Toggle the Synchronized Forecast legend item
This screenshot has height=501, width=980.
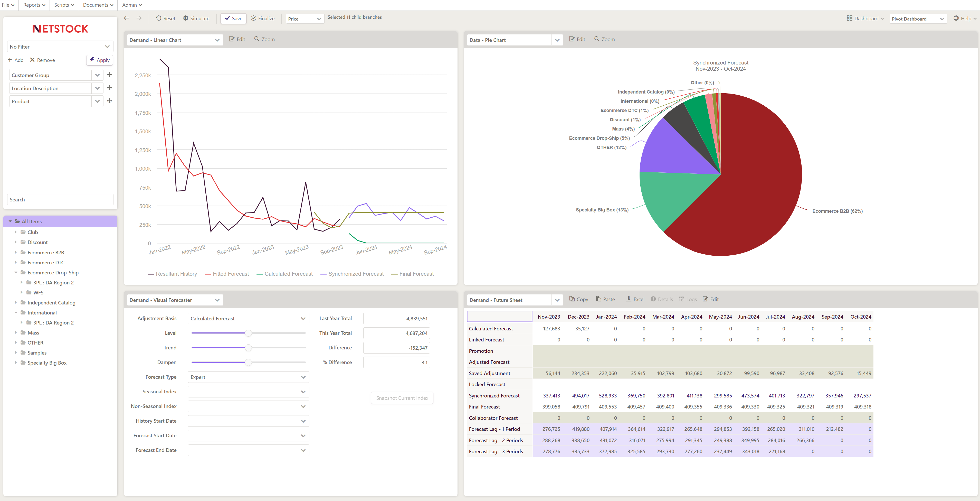(x=352, y=274)
